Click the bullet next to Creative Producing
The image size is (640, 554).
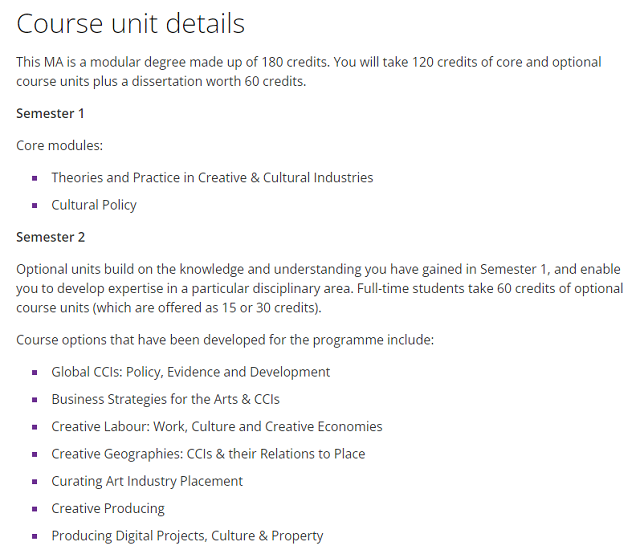click(35, 509)
